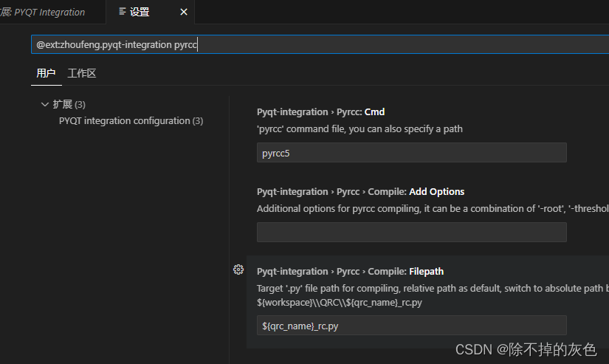Click the empty Add Options input field
The width and height of the screenshot is (609, 364).
coord(412,233)
